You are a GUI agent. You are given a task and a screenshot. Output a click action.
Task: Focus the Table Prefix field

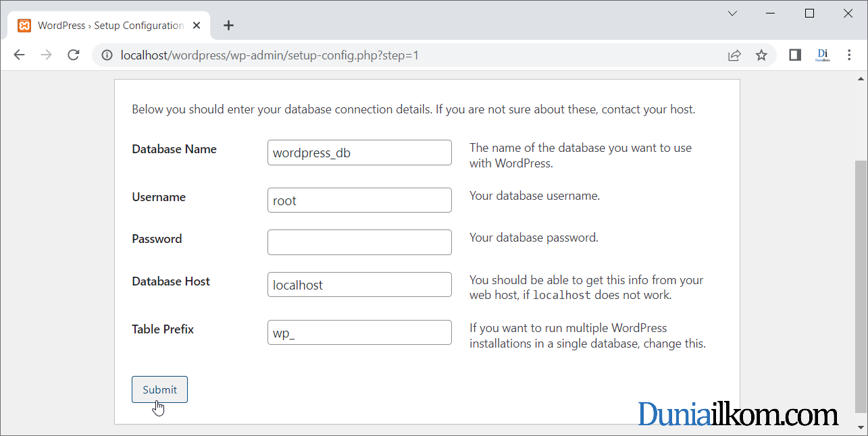click(359, 333)
